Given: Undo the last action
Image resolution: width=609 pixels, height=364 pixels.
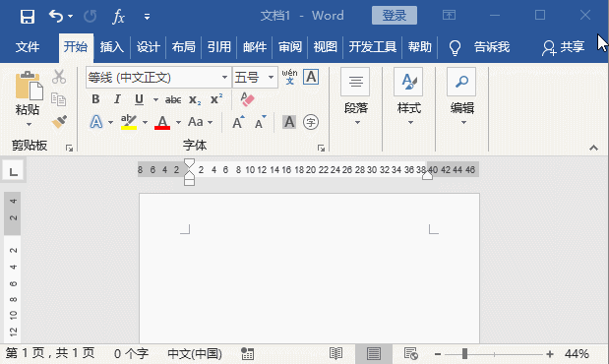Looking at the screenshot, I should 55,17.
